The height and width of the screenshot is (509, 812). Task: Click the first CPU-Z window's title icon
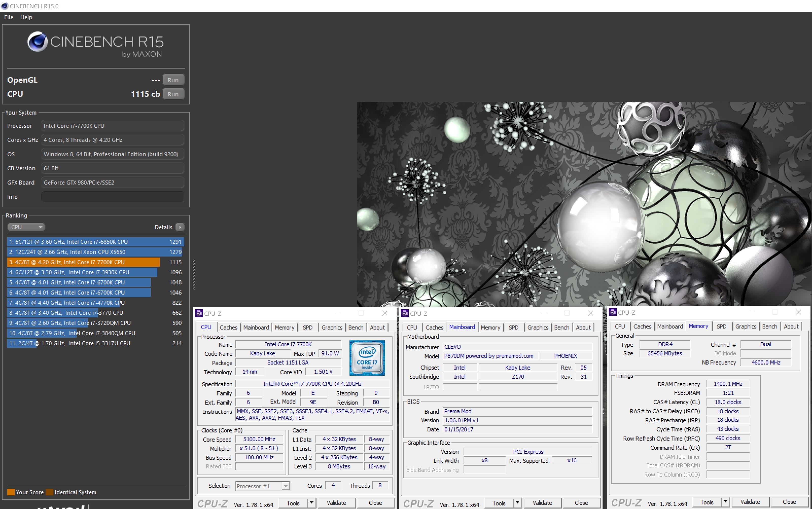pyautogui.click(x=199, y=313)
